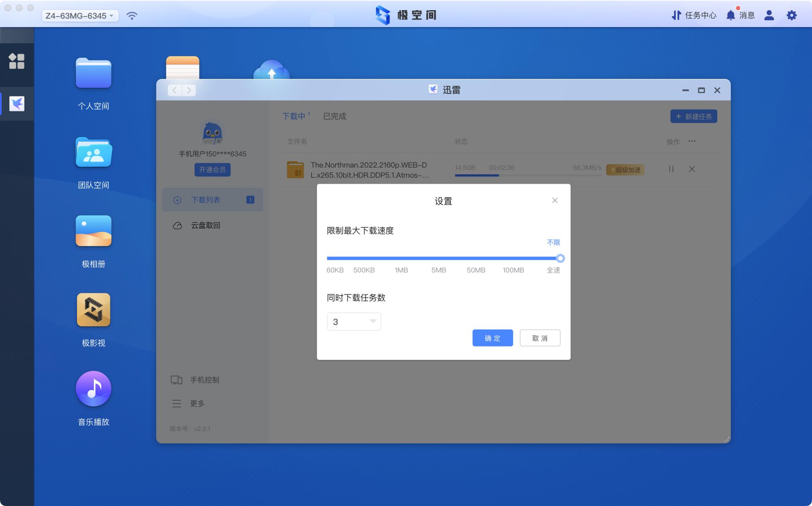Open the system settings gear
Screen dimensions: 812x506
tap(792, 15)
